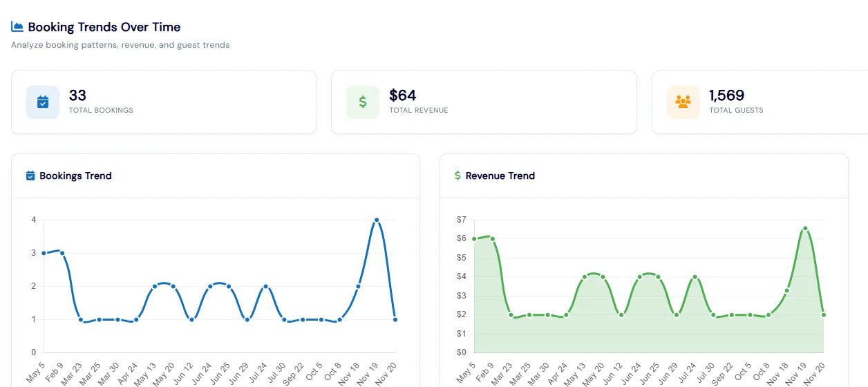Click the subtitle about analyzing booking patterns
The image size is (868, 387).
point(120,45)
